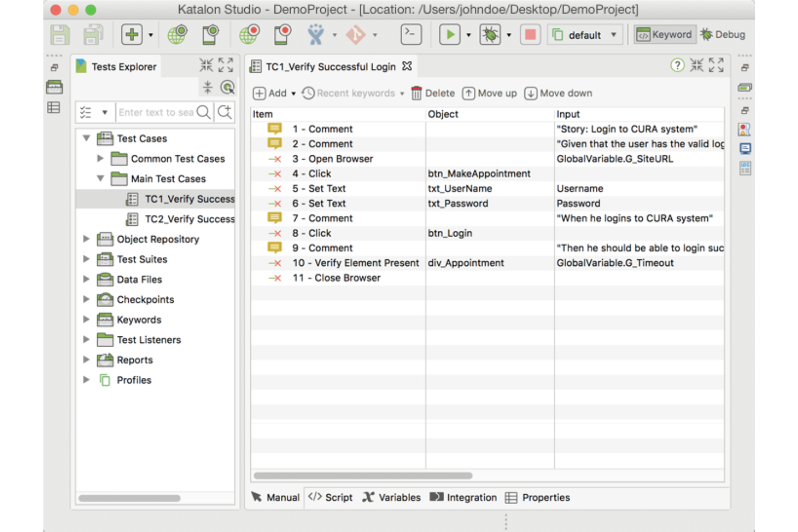Click advanced search icon beside magnifier
Viewport: 798px width, 532px height.
click(x=224, y=112)
